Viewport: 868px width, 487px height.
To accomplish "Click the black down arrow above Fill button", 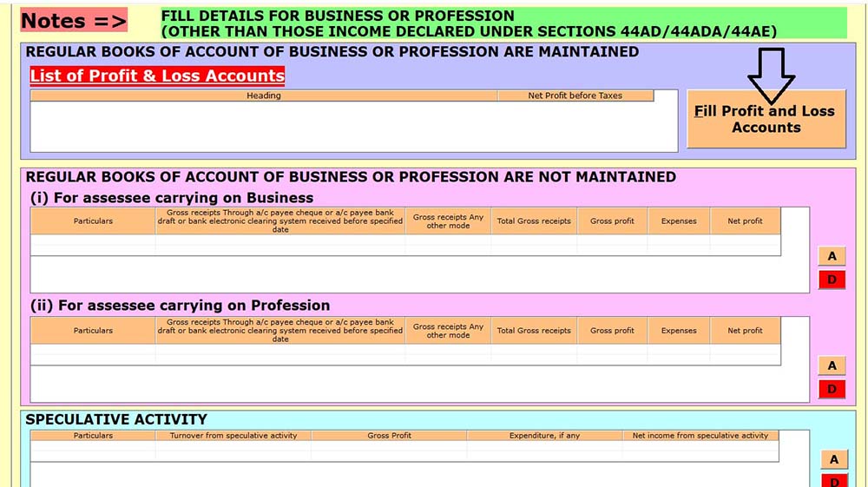I will pos(771,76).
